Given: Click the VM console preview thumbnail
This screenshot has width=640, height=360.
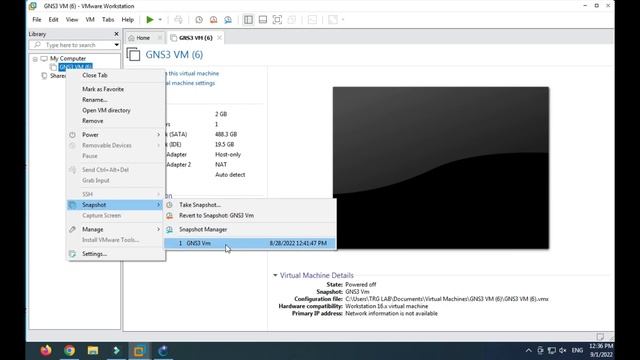Looking at the screenshot, I should pyautogui.click(x=441, y=167).
